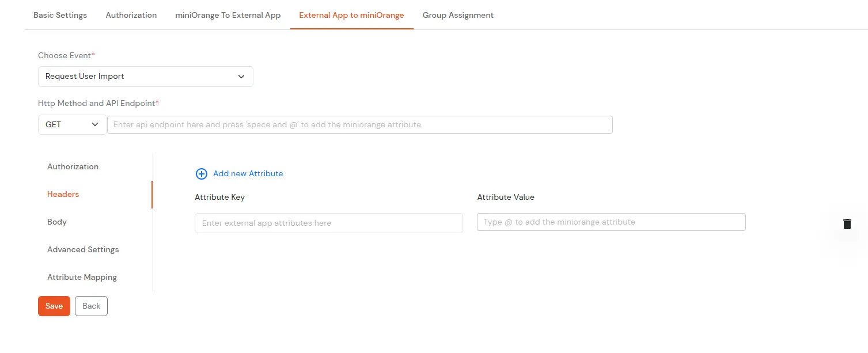Select Headers in the side panel
The image size is (868, 353).
tap(63, 194)
